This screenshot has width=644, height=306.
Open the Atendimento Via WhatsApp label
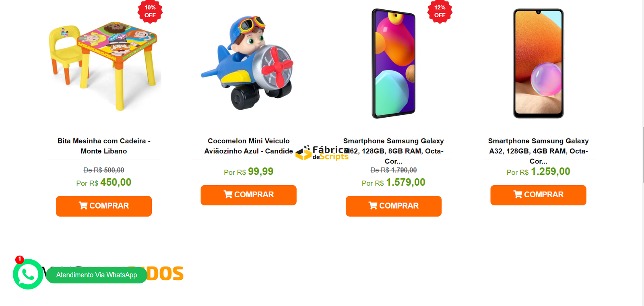(x=97, y=275)
